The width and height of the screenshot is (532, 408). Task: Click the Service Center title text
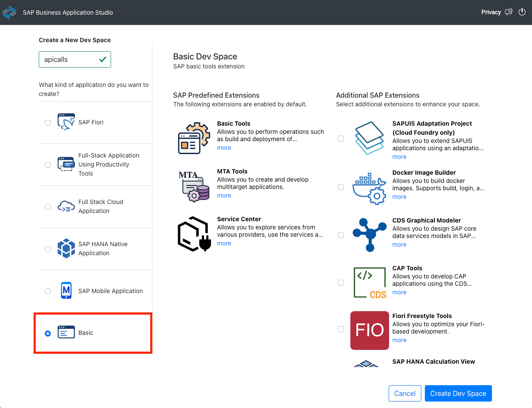239,219
